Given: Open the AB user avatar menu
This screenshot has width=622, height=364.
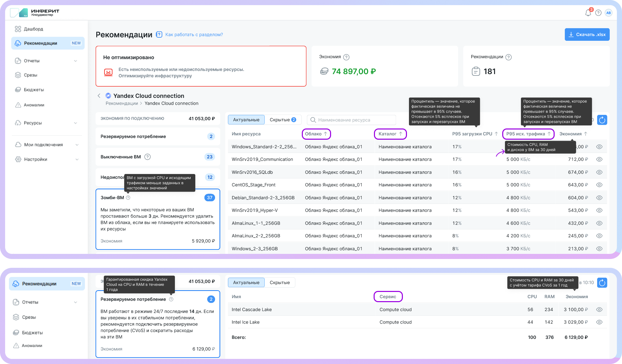Looking at the screenshot, I should pos(609,13).
